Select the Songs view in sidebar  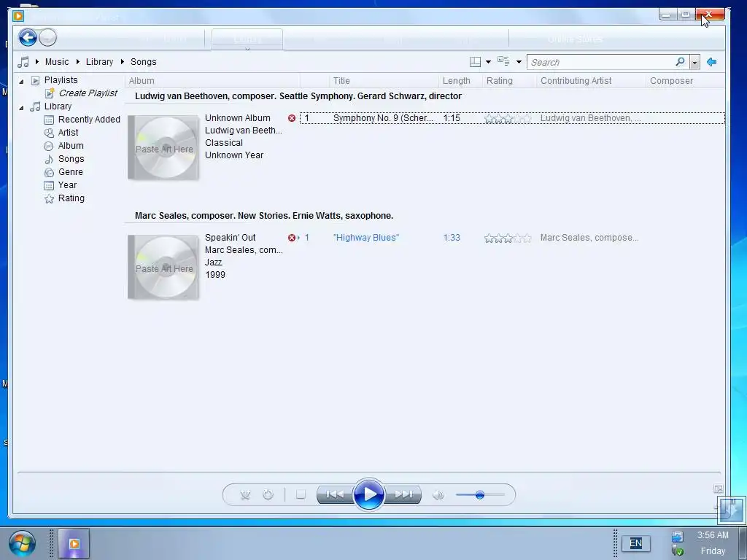coord(71,159)
